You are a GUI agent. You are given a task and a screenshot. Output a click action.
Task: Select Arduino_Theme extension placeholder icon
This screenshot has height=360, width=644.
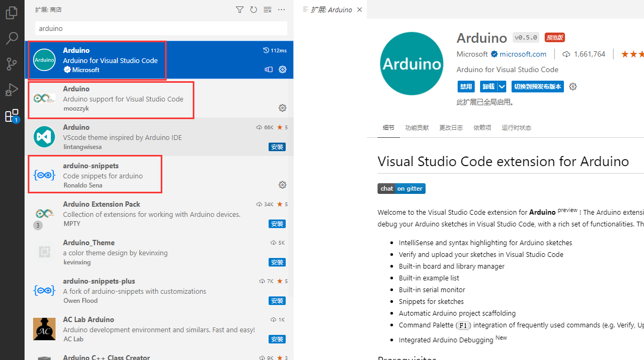44,252
